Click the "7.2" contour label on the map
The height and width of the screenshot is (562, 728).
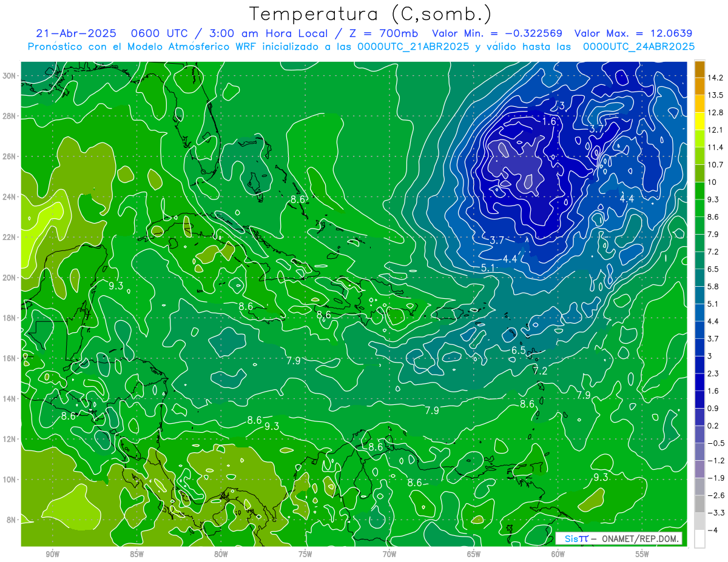click(540, 370)
